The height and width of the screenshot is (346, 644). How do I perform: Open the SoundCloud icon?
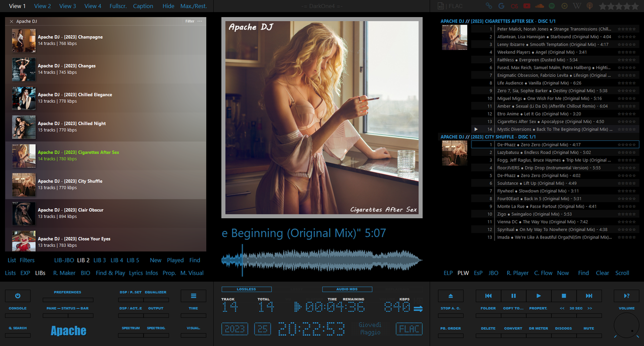coord(539,6)
